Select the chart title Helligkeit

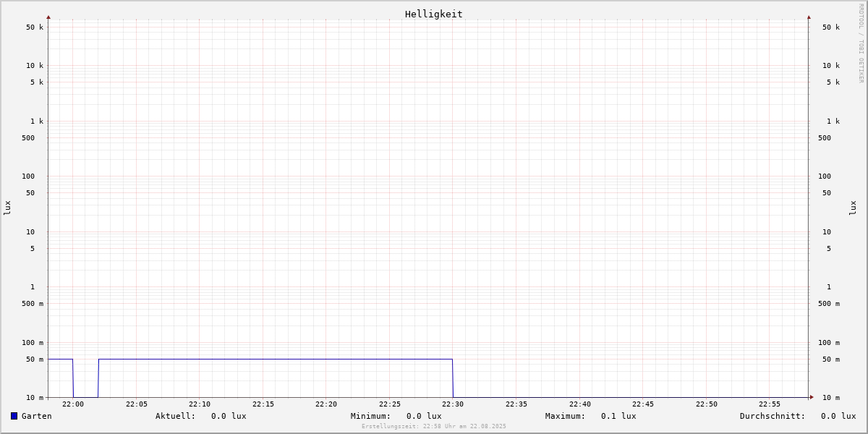[434, 14]
